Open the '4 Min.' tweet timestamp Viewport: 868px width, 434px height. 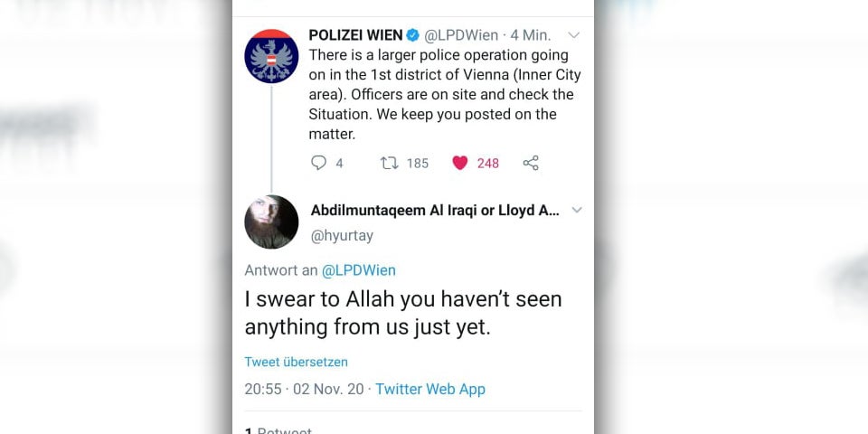[531, 35]
